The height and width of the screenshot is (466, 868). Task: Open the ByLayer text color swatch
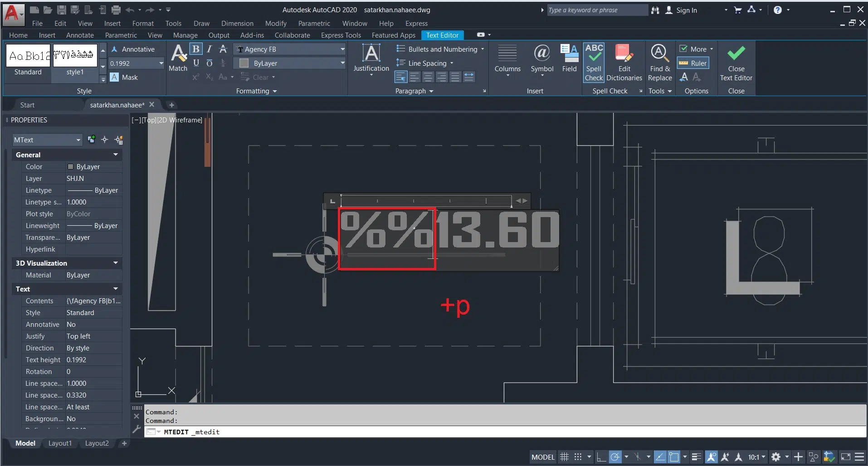click(244, 63)
